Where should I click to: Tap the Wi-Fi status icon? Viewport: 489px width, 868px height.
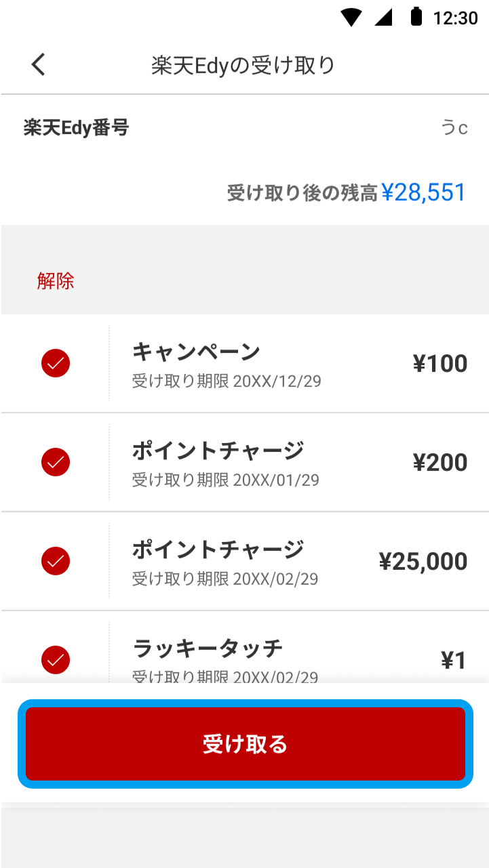point(351,18)
